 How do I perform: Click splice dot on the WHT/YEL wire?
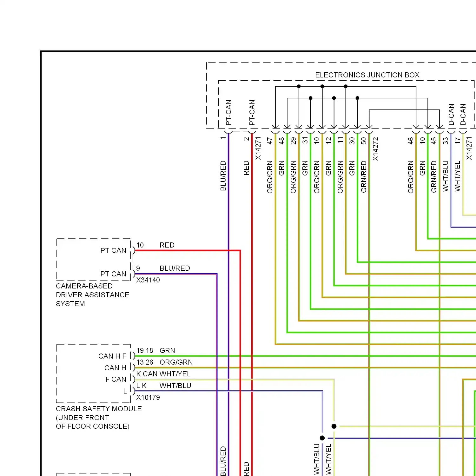click(x=334, y=426)
